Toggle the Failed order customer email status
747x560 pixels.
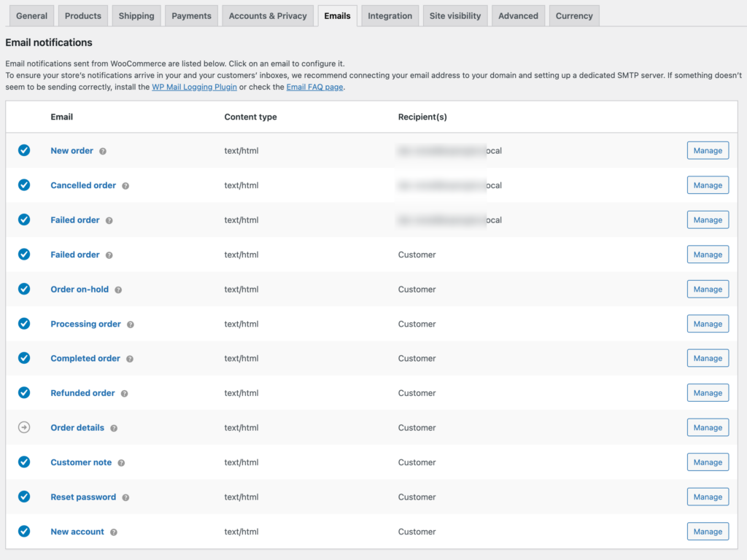coord(24,254)
